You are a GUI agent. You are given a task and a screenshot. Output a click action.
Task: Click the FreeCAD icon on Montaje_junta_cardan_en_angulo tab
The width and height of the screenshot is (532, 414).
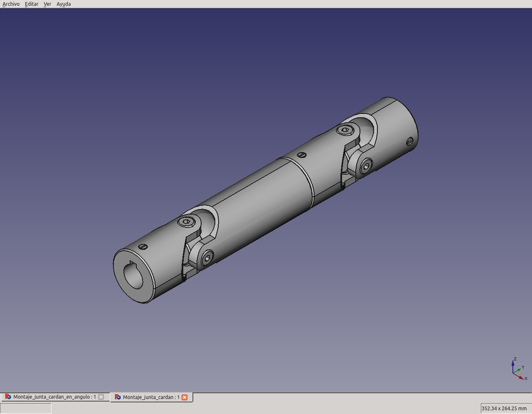coord(8,397)
